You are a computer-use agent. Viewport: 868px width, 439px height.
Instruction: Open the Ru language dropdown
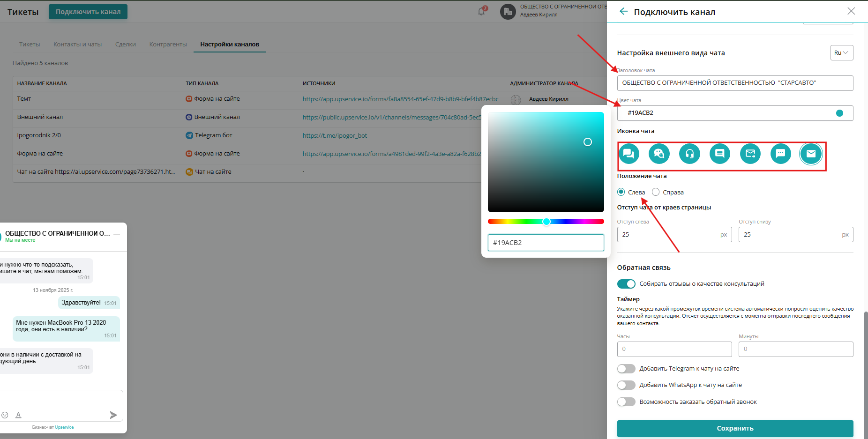(842, 53)
